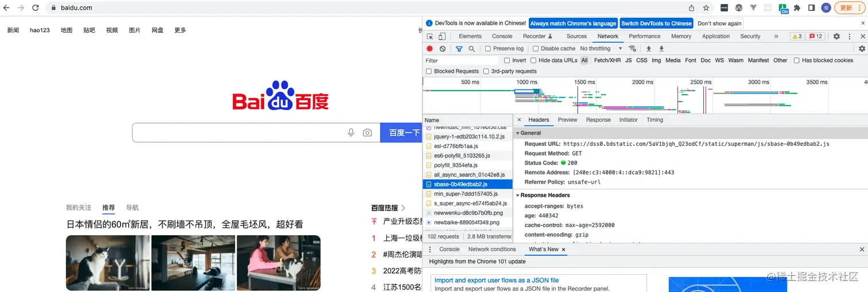Click the cat photo news thumbnail
868x292 pixels.
pyautogui.click(x=107, y=262)
